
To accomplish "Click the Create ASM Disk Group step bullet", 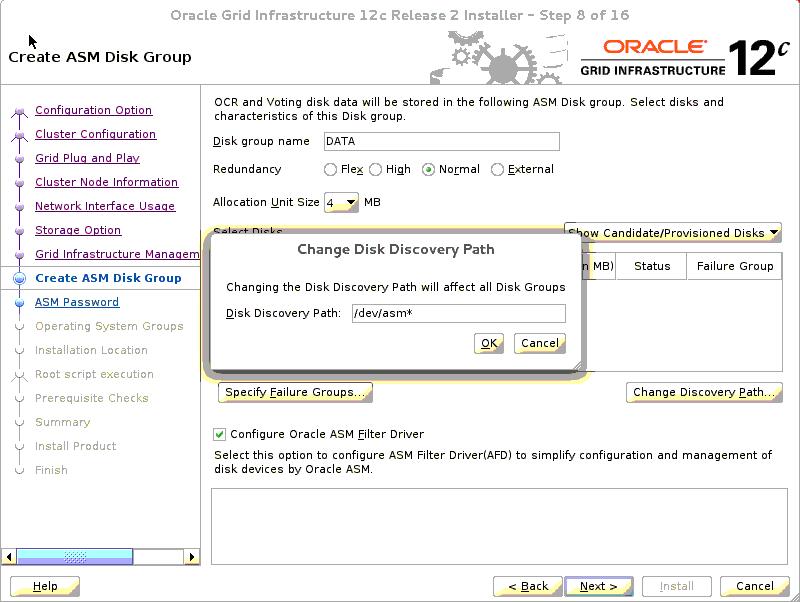I will [x=19, y=279].
